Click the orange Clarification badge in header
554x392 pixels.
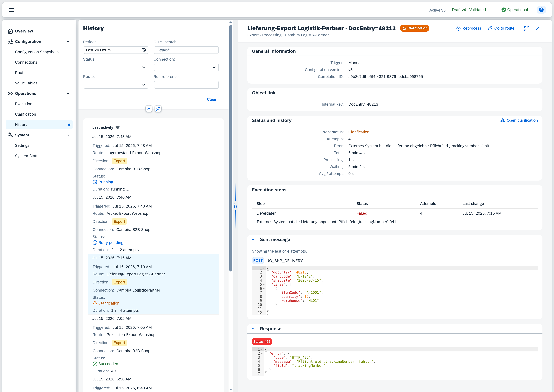(414, 28)
